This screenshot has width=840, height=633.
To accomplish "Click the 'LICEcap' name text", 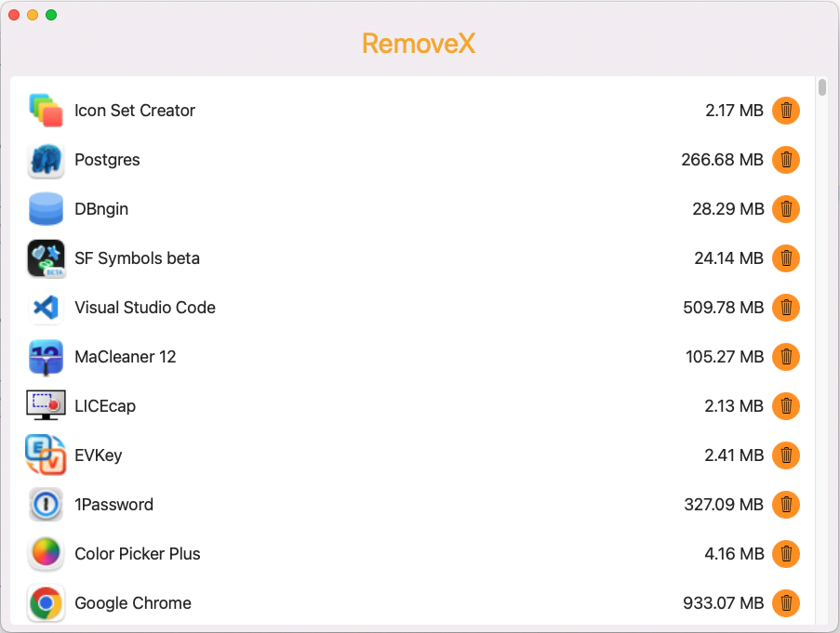I will 105,406.
